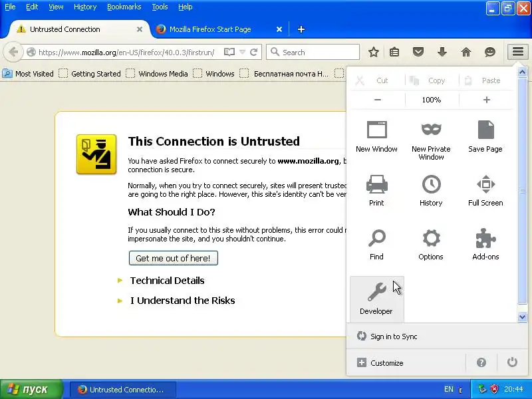Screen dimensions: 532x399
Task: Open the File menu
Action: (x=10, y=7)
